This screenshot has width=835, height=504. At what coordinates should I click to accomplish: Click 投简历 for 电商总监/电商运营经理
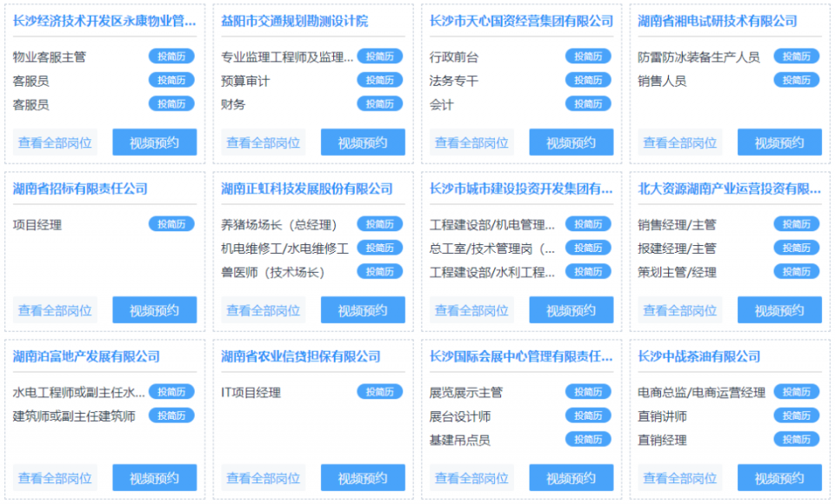pyautogui.click(x=796, y=392)
